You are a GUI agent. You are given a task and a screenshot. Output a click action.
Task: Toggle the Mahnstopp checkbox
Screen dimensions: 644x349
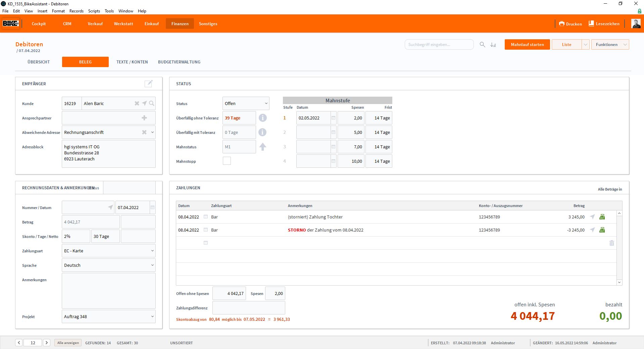point(227,161)
